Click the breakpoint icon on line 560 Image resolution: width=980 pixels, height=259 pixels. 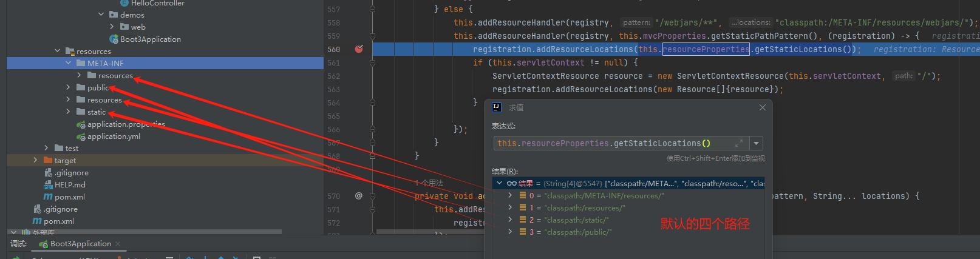click(x=359, y=49)
